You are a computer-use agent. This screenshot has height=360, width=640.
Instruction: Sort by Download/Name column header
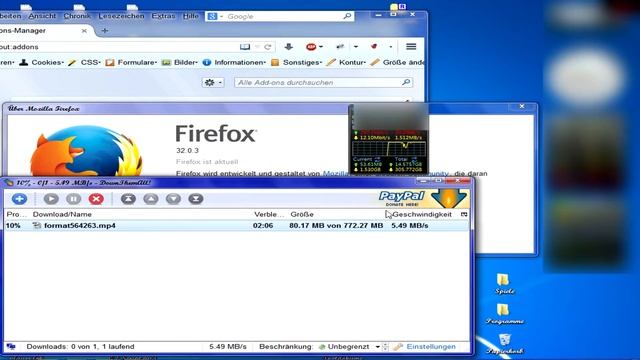62,214
